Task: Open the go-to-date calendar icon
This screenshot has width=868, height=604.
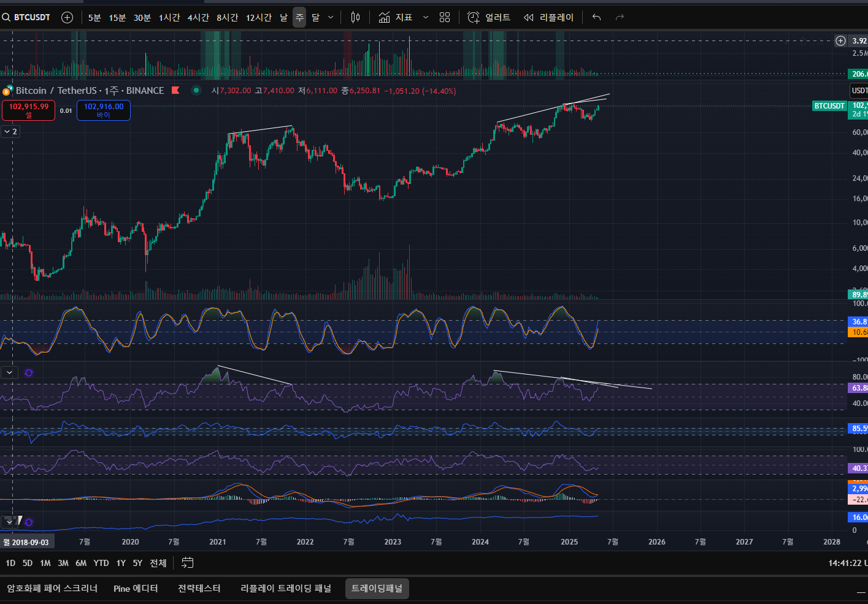Action: [x=188, y=563]
